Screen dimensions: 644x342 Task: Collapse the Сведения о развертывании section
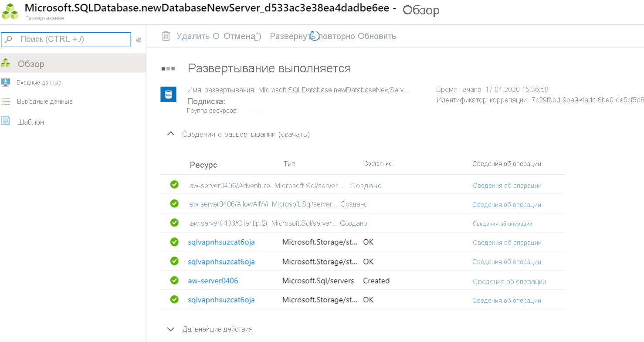171,134
